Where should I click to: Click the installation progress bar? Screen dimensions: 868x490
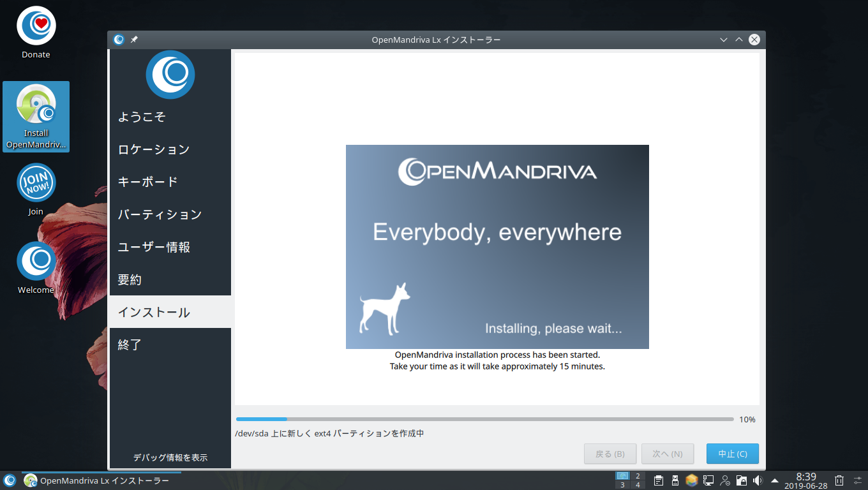pos(485,419)
